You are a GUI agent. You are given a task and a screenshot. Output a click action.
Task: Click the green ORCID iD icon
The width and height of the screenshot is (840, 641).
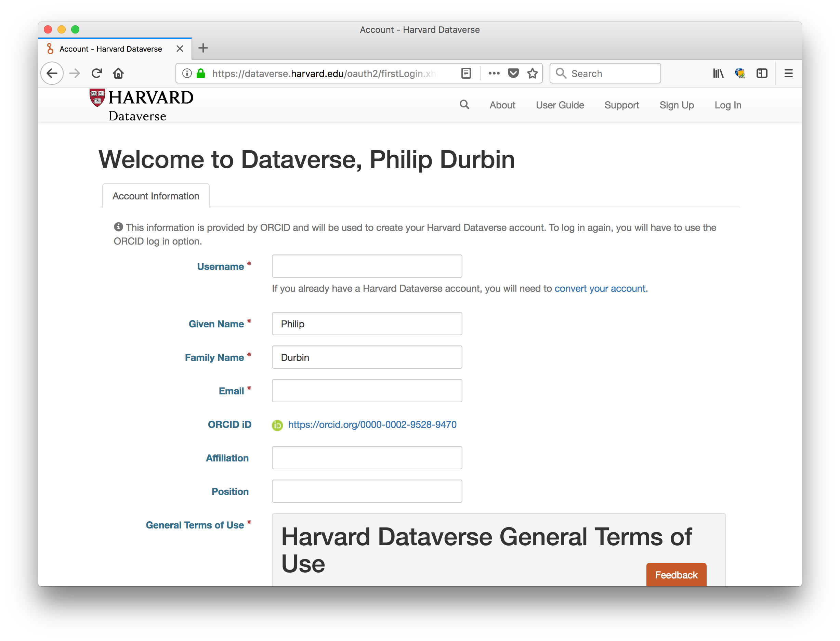pos(277,425)
